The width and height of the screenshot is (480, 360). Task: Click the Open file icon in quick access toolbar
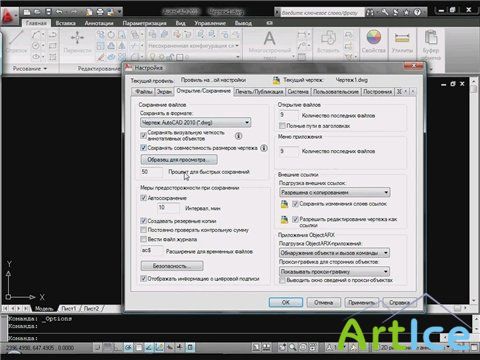tap(37, 12)
